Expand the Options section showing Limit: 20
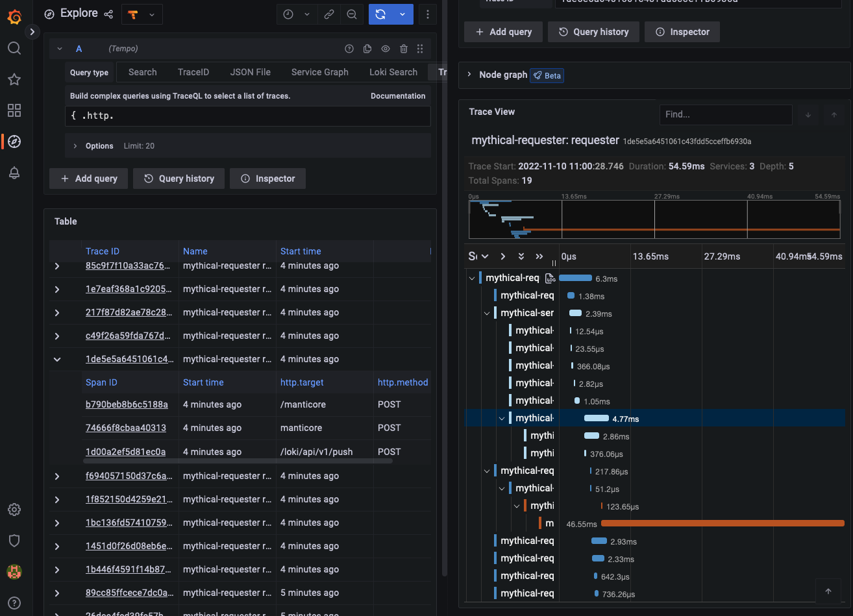This screenshot has height=616, width=853. pos(75,145)
